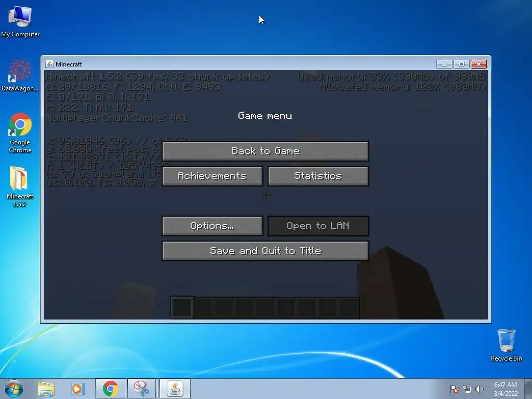Switch to Chrome in the taskbar
Image resolution: width=532 pixels, height=399 pixels.
111,389
